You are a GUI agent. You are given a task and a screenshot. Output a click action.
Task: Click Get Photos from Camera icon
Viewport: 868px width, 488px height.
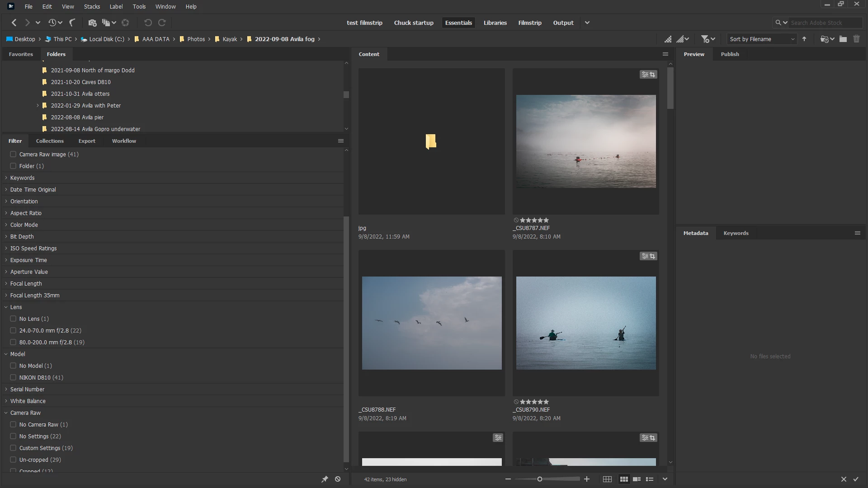coord(92,23)
